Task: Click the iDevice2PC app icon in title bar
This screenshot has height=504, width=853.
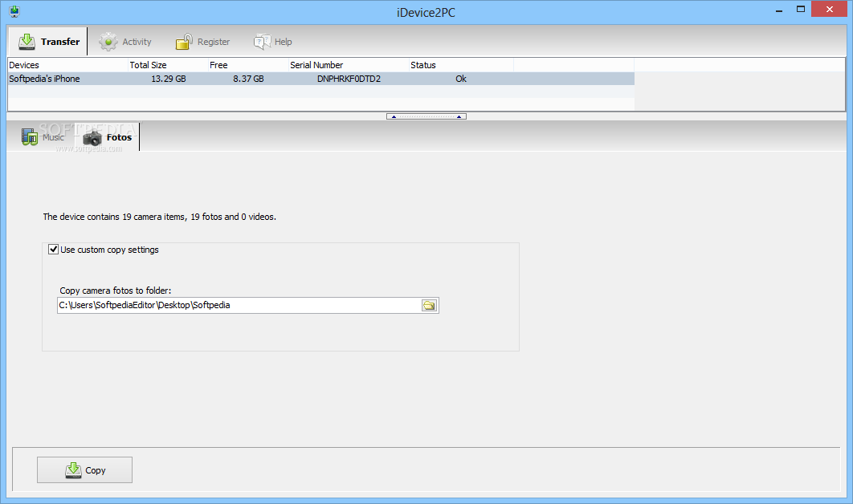Action: click(x=14, y=11)
